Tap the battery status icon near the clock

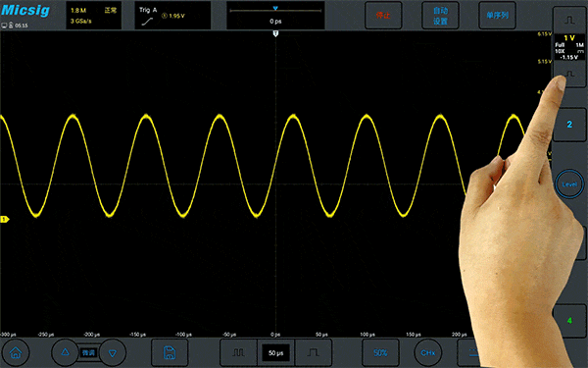click(11, 26)
